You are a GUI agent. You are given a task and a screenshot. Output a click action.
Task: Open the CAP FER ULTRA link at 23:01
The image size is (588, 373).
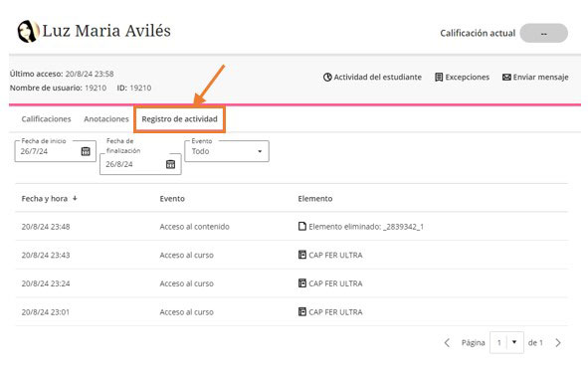click(x=335, y=312)
